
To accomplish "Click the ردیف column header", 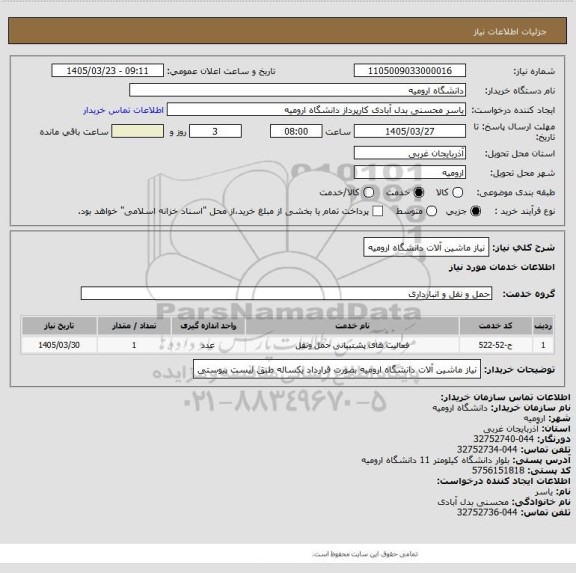I will click(x=543, y=326).
